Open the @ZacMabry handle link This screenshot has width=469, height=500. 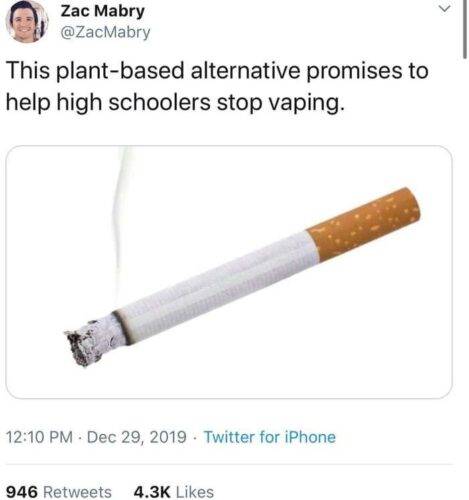[105, 32]
